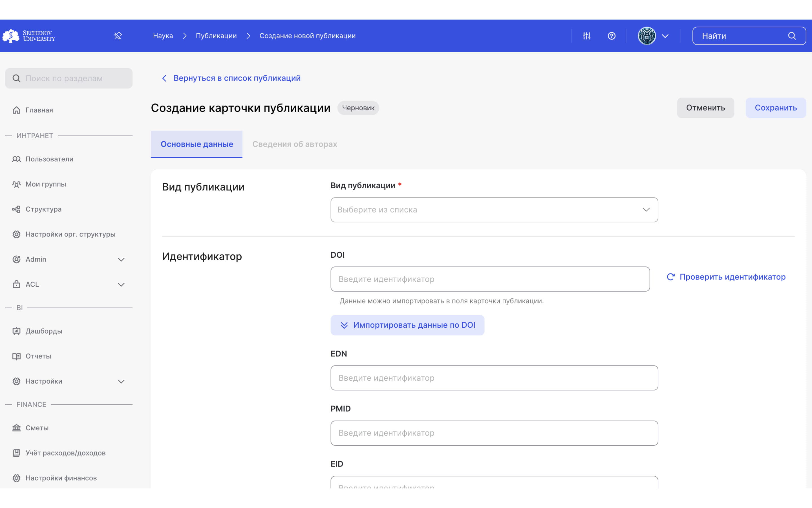Viewport: 812px width, 508px height.
Task: Focus the PMID identifier input field
Action: click(494, 433)
